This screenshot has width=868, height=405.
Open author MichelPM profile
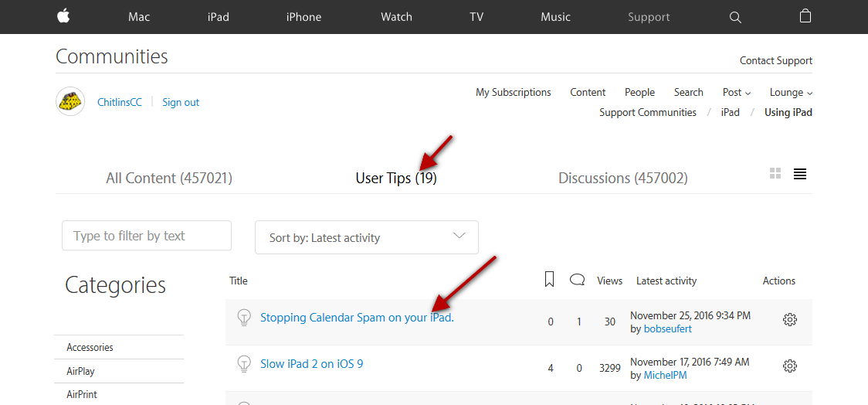667,376
